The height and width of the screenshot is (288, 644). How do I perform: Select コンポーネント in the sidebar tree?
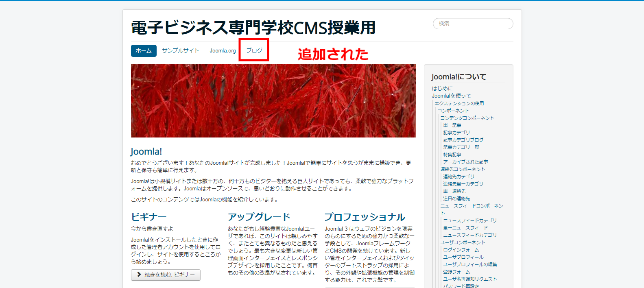coord(453,111)
